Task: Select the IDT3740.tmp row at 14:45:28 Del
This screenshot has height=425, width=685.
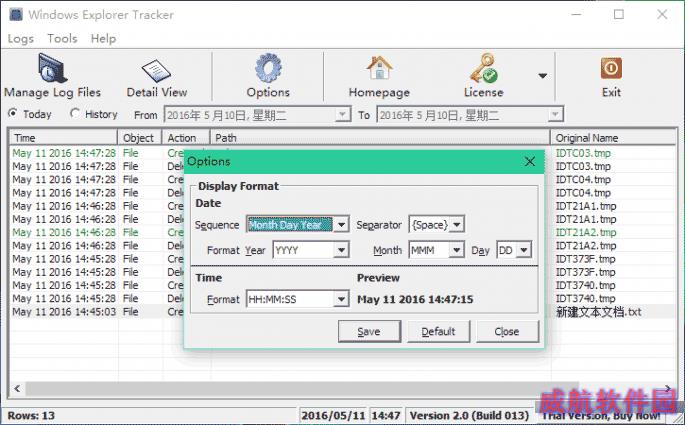Action: 343,299
